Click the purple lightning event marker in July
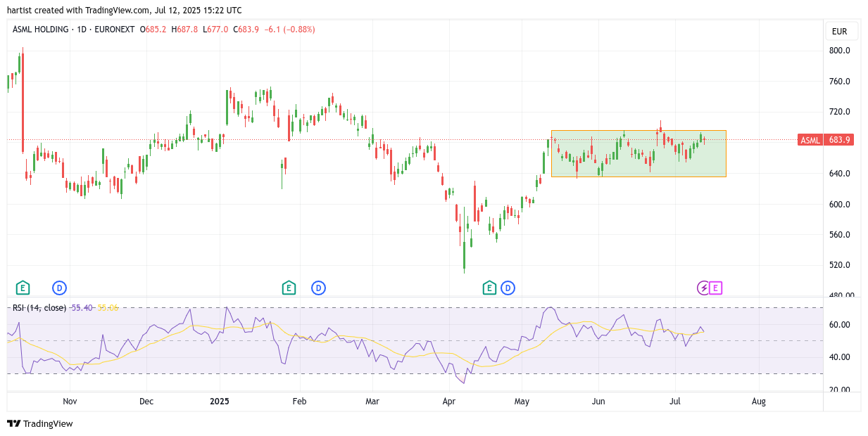 (x=703, y=288)
